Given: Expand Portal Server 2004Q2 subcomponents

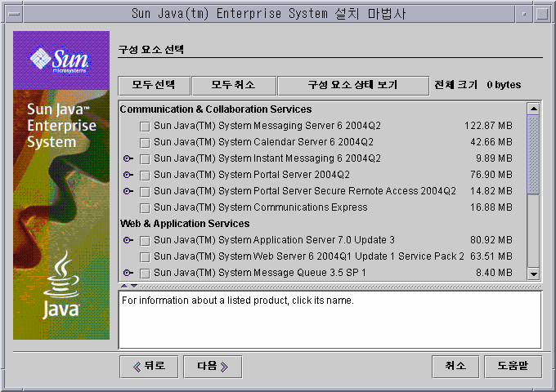Looking at the screenshot, I should (128, 175).
